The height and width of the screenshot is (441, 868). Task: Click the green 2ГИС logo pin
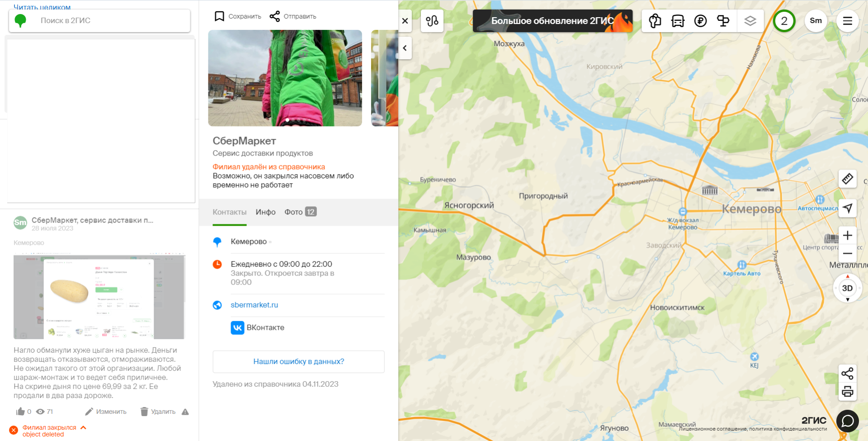pos(20,21)
